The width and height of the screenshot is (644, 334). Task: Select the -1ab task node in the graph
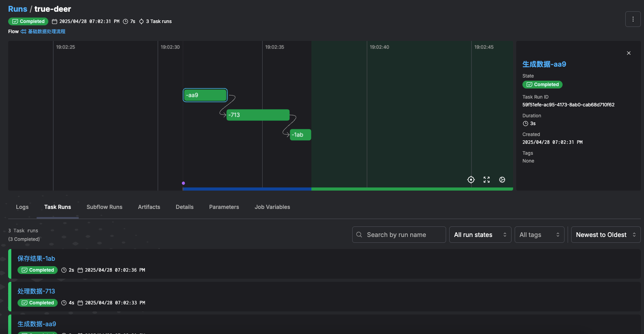tap(300, 135)
